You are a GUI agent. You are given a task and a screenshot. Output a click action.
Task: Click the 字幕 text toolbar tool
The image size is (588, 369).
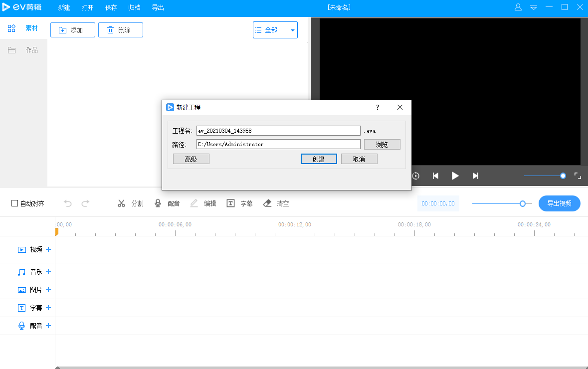tap(239, 203)
